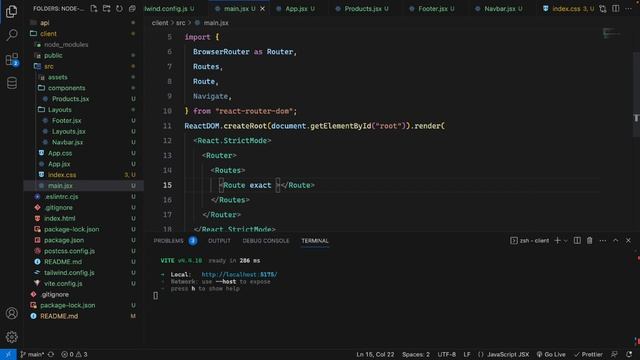The height and width of the screenshot is (360, 640).
Task: Switch to the Navbar.jsx editor tab
Action: pos(500,9)
